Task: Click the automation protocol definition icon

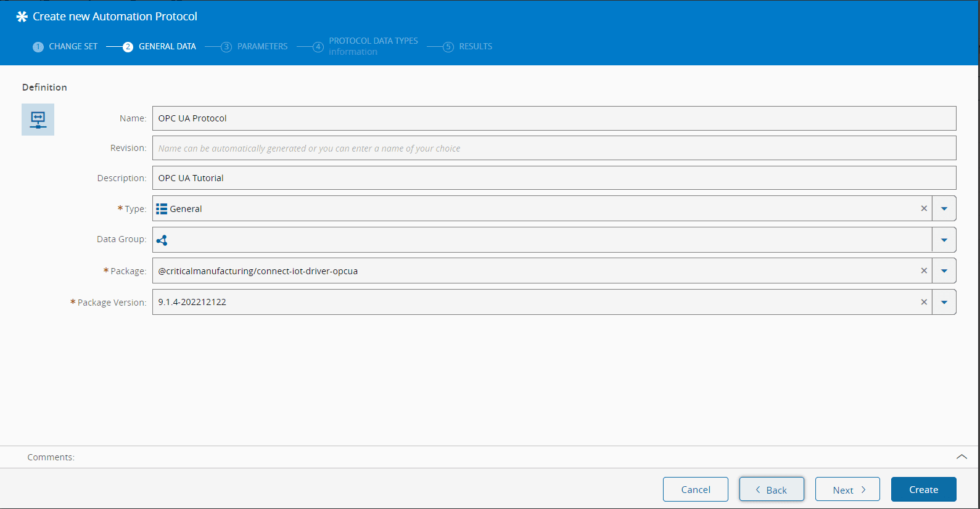Action: pyautogui.click(x=38, y=120)
